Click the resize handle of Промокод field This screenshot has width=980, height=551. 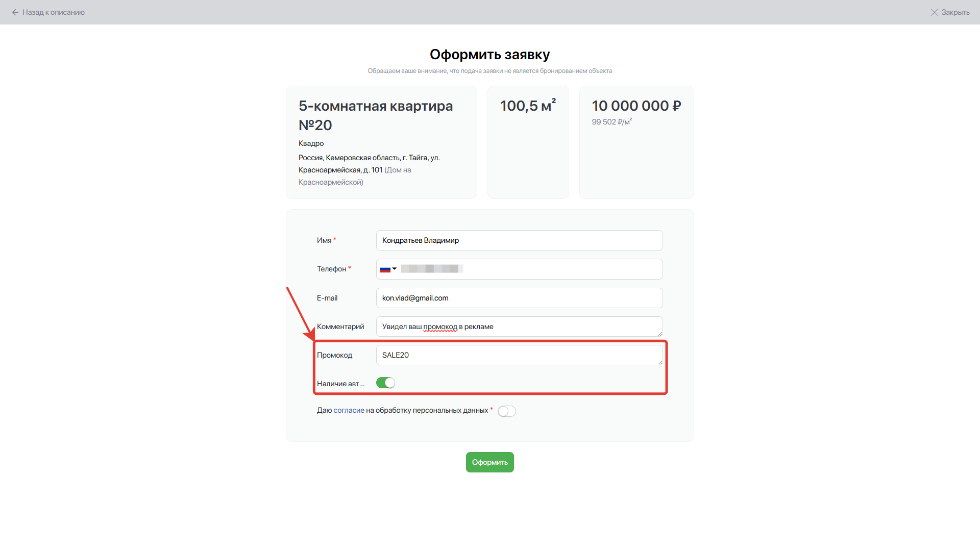click(x=660, y=362)
